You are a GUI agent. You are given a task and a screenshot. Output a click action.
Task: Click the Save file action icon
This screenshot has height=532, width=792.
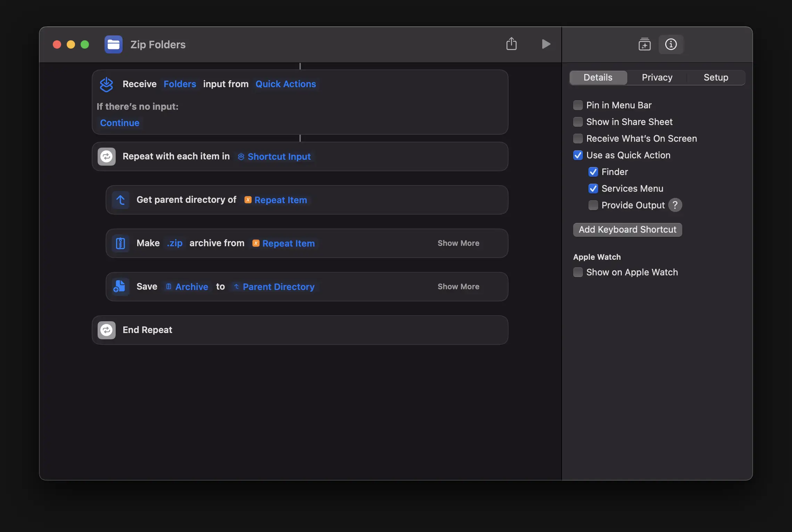(119, 287)
